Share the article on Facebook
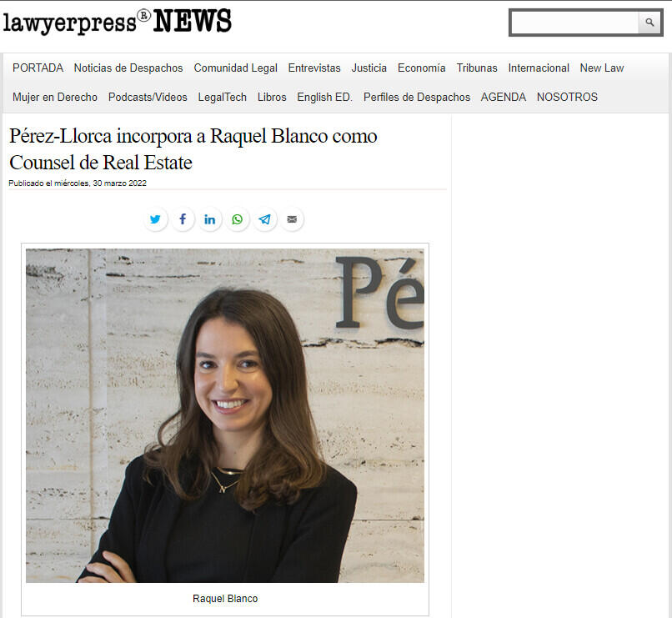 coord(183,219)
